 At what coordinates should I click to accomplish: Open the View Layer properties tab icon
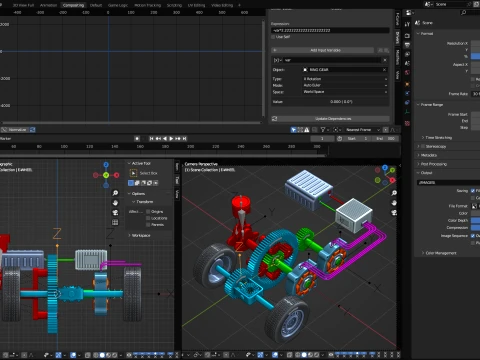pyautogui.click(x=407, y=54)
